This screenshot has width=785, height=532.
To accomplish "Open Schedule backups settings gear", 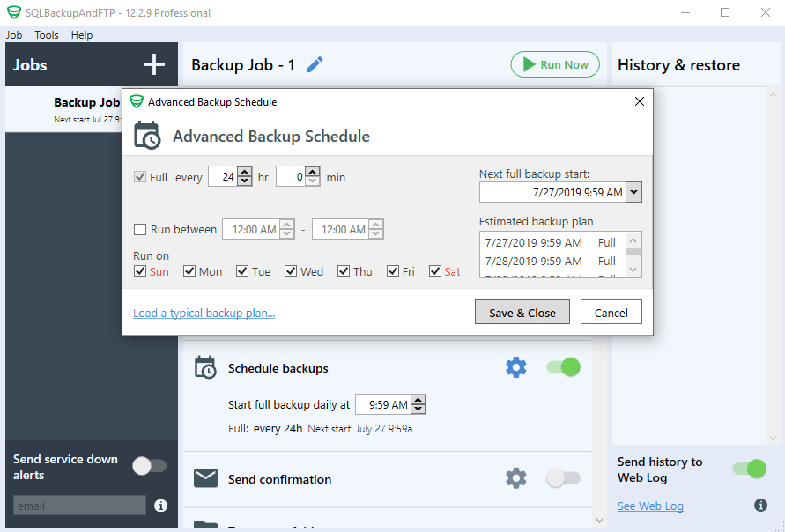I will click(516, 368).
